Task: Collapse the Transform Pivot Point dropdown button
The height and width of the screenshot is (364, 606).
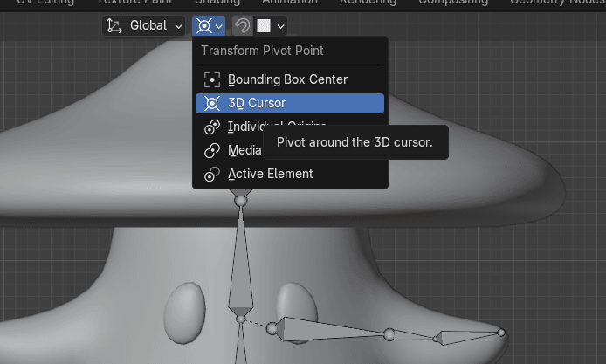Action: pyautogui.click(x=209, y=26)
